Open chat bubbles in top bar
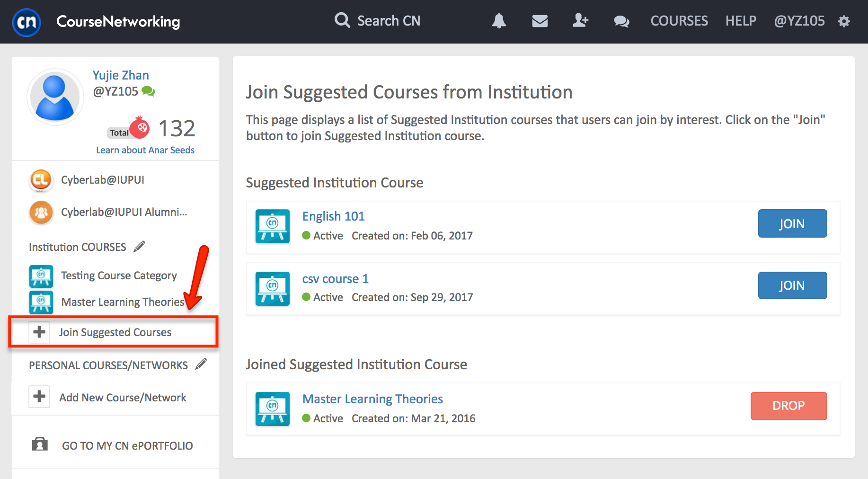The height and width of the screenshot is (479, 868). pyautogui.click(x=621, y=21)
